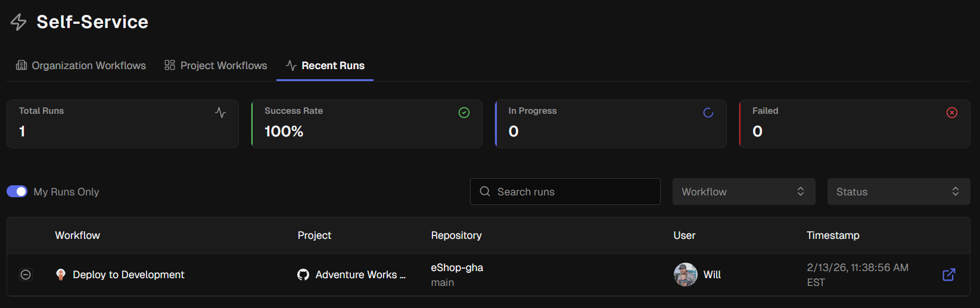The height and width of the screenshot is (308, 980).
Task: Click the GitHub icon next to Adventure Works
Action: pyautogui.click(x=303, y=275)
